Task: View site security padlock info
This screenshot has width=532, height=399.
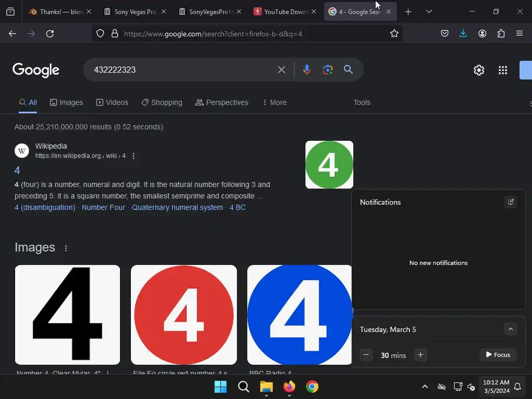Action: click(x=115, y=34)
